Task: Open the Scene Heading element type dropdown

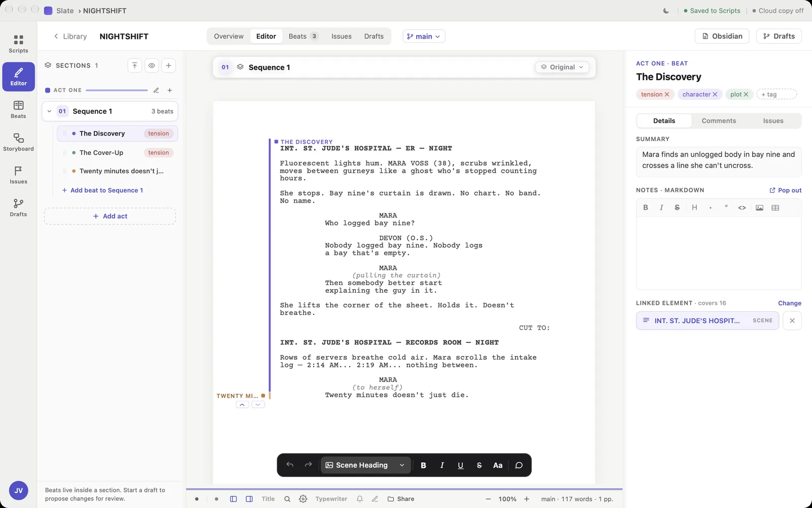Action: 365,465
